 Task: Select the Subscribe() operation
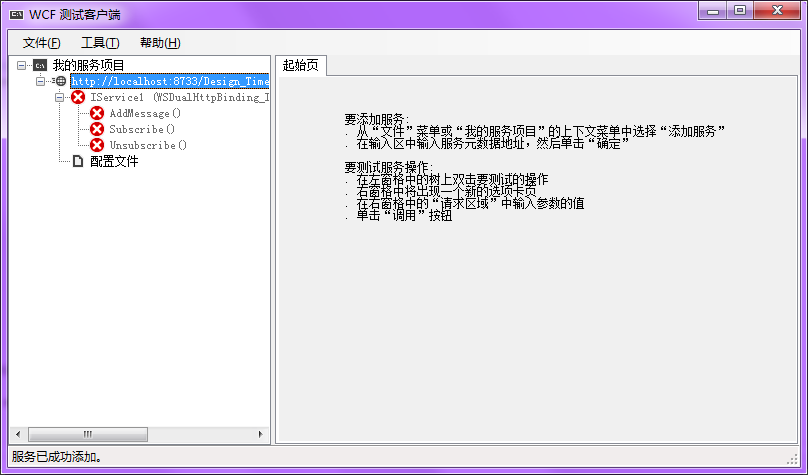142,129
